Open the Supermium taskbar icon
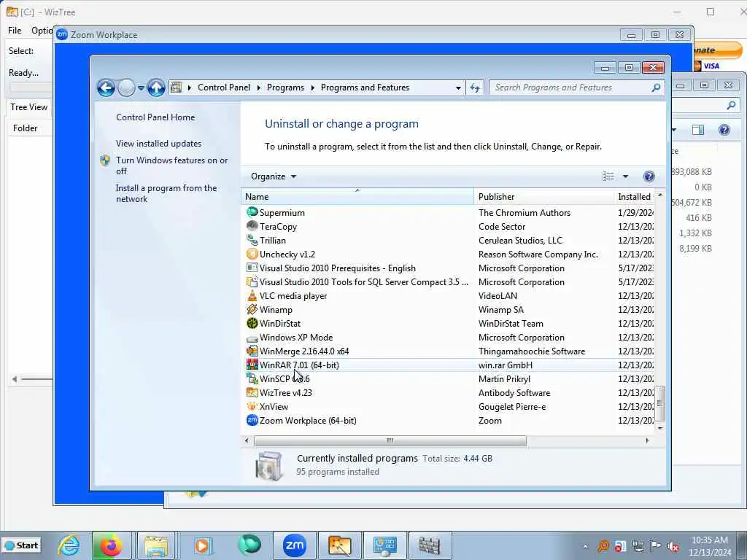The image size is (747, 560). tap(249, 545)
